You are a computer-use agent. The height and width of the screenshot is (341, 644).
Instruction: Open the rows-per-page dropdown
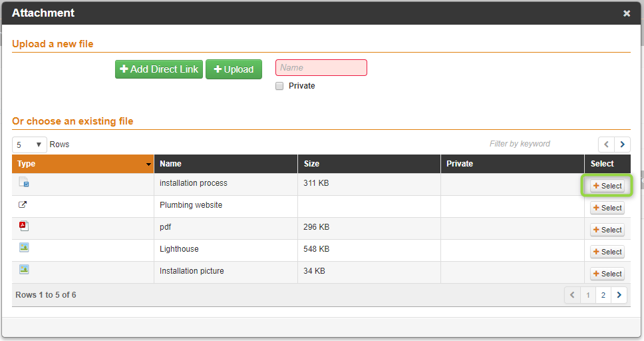tap(29, 145)
